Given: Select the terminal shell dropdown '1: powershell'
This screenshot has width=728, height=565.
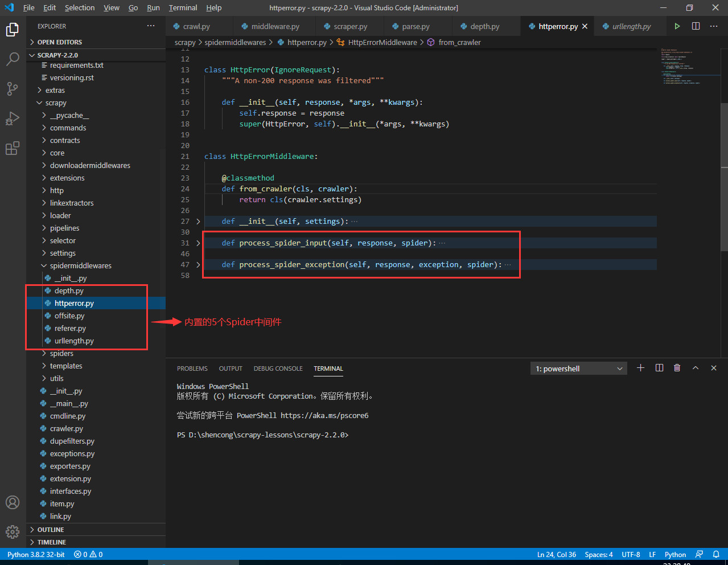Looking at the screenshot, I should [579, 369].
